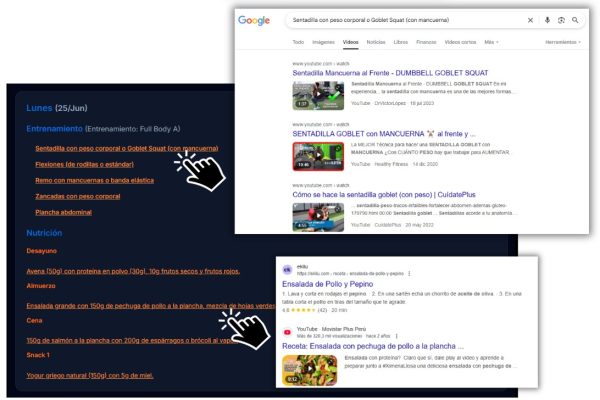The height and width of the screenshot is (400, 600).
Task: Play the CuídatePlus goblet squat thumbnail
Action: click(318, 217)
